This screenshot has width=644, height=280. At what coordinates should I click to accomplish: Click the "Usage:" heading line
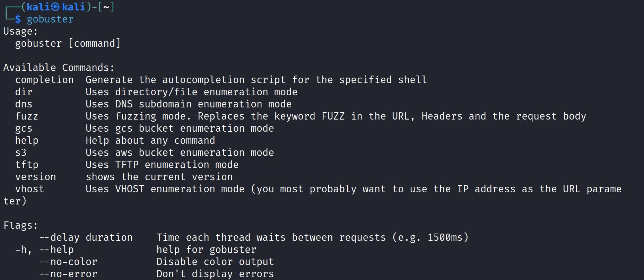point(20,31)
